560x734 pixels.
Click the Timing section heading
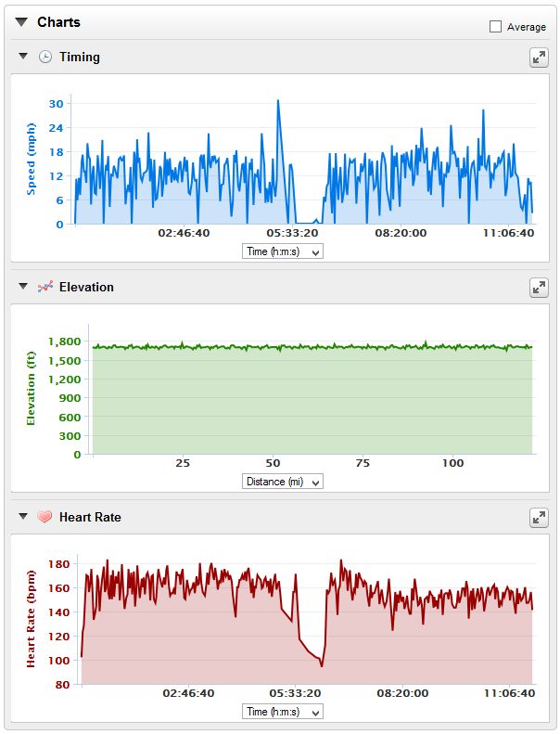tap(80, 58)
